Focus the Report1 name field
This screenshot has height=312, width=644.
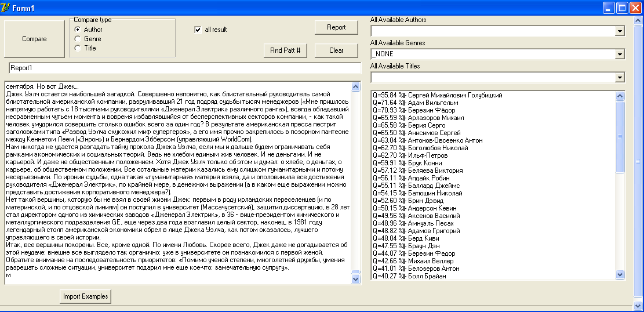(x=185, y=68)
